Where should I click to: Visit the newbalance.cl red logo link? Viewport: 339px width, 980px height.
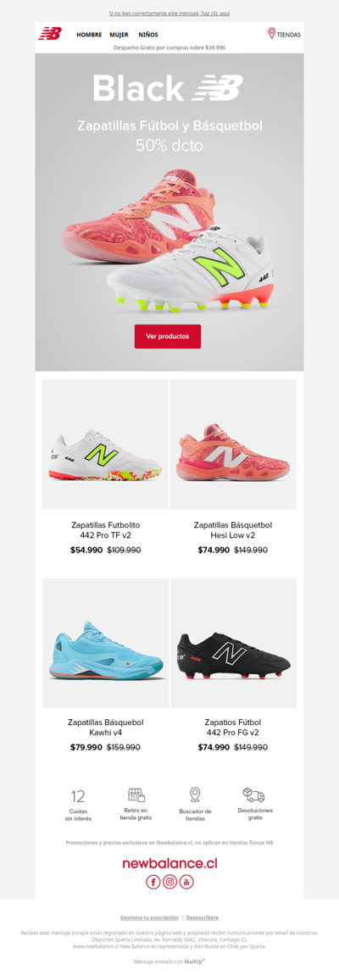170,864
